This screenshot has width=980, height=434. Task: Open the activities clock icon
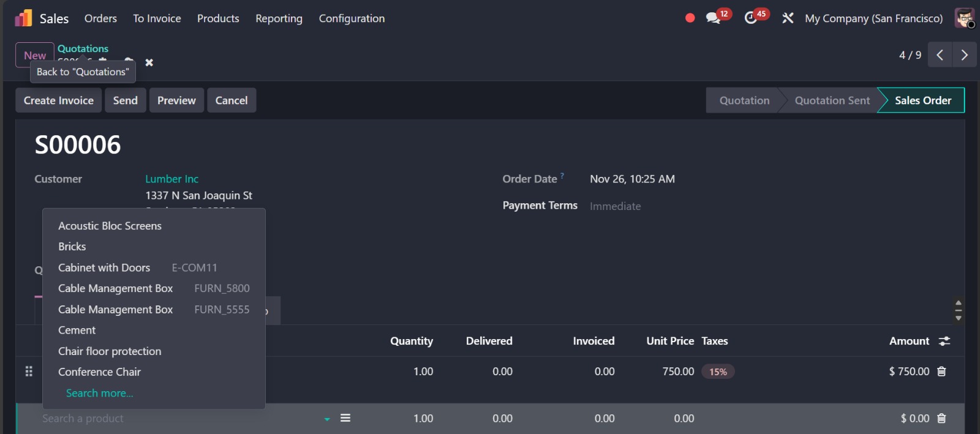tap(751, 18)
